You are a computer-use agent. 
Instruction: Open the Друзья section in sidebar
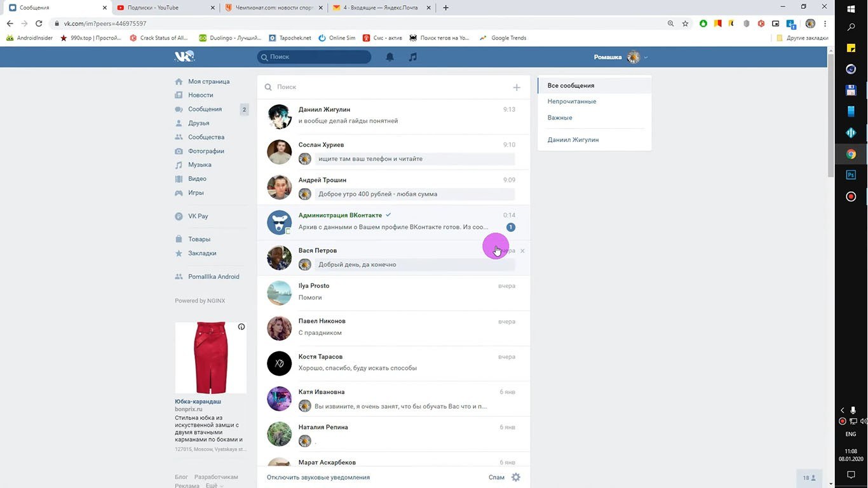point(198,123)
